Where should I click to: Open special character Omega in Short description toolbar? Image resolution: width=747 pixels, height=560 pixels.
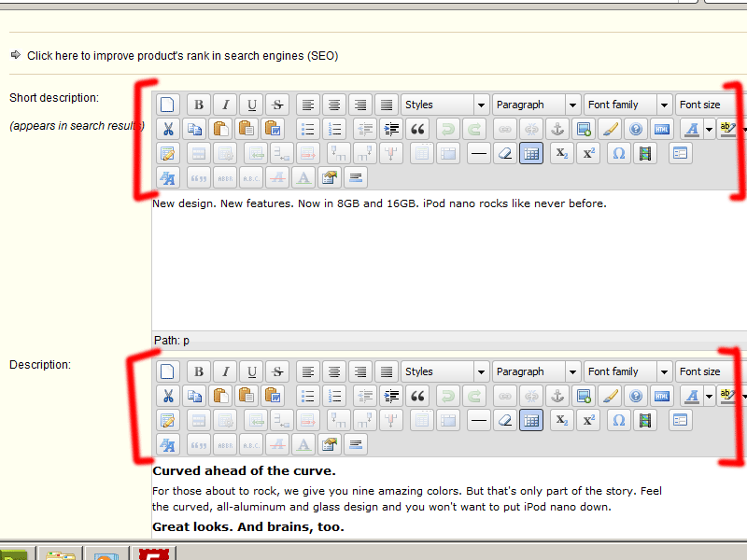619,153
